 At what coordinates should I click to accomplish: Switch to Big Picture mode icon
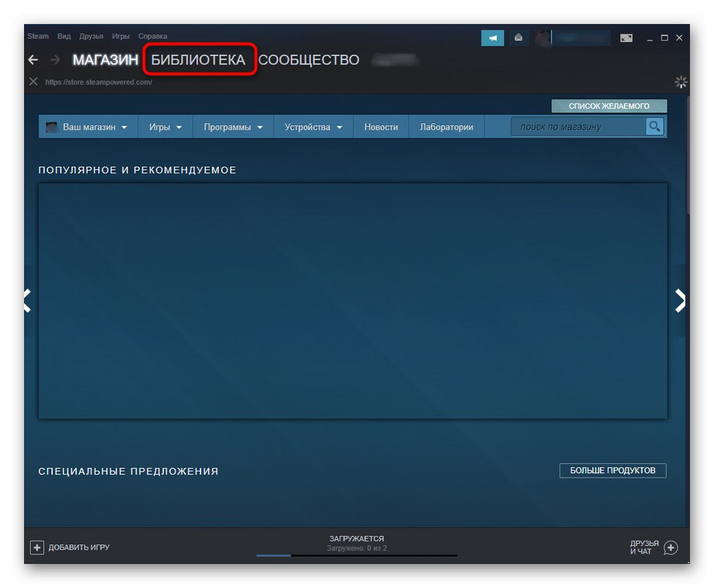(626, 38)
